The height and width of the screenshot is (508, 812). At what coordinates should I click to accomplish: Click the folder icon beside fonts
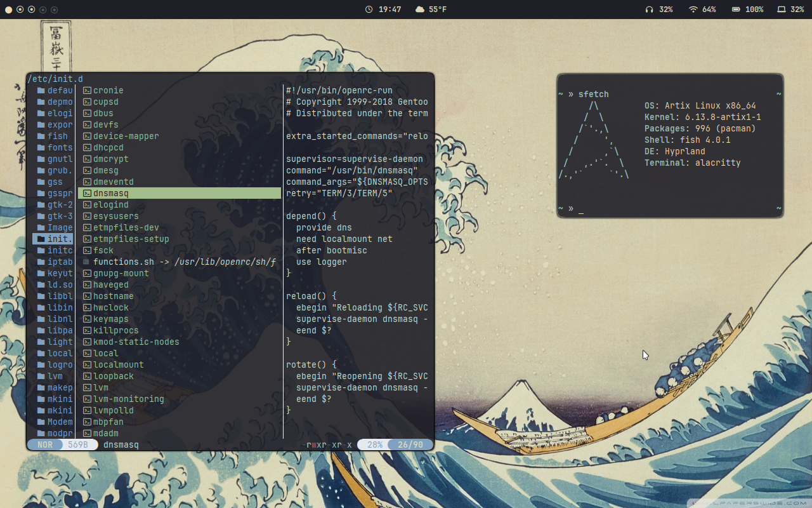(41, 147)
